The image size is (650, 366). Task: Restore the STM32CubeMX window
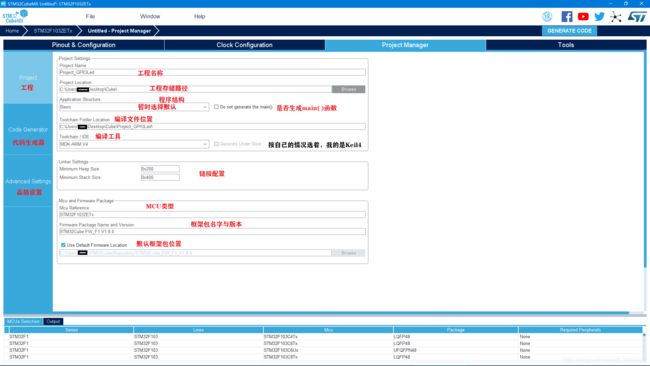tap(626, 3)
